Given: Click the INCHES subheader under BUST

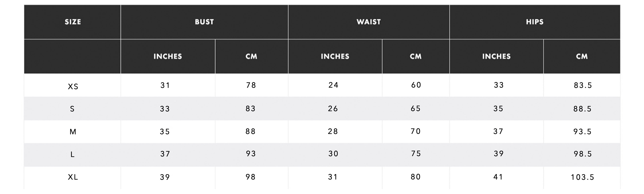Looking at the screenshot, I should [x=168, y=56].
